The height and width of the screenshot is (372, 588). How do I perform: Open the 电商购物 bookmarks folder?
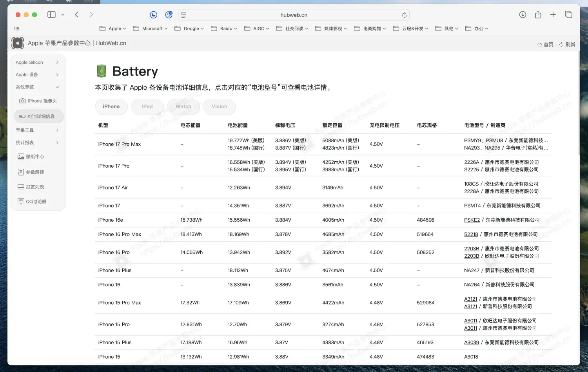[x=370, y=29]
